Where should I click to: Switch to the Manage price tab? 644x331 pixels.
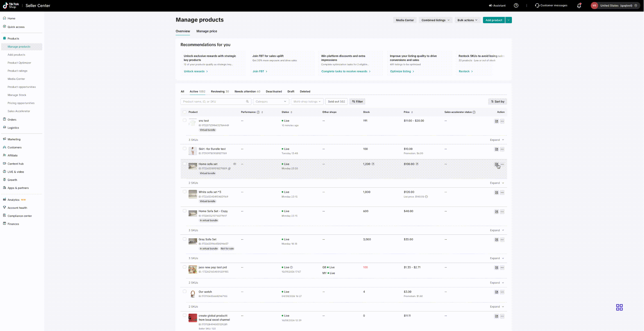[x=207, y=31]
